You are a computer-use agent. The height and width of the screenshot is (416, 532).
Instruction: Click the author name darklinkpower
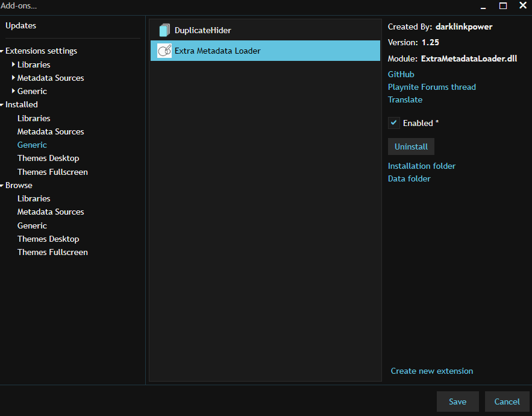click(464, 27)
